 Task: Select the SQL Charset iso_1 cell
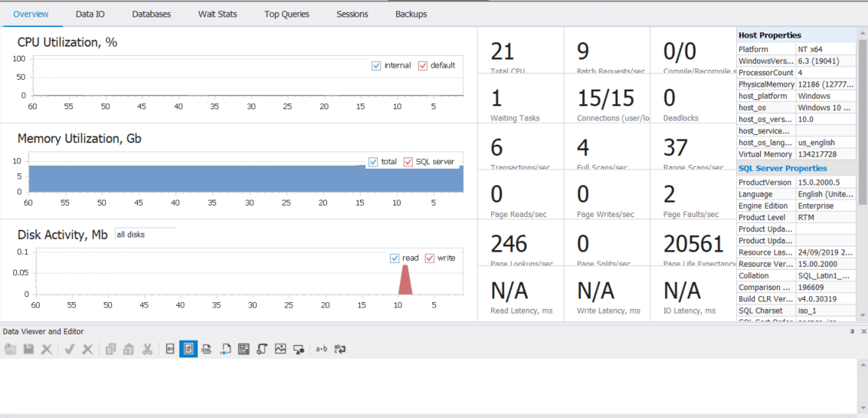(827, 311)
